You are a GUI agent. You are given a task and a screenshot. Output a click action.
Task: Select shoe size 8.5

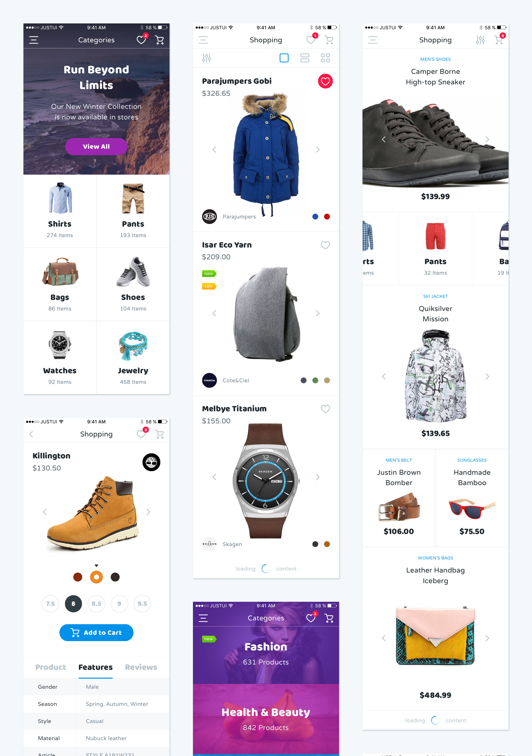click(x=96, y=604)
